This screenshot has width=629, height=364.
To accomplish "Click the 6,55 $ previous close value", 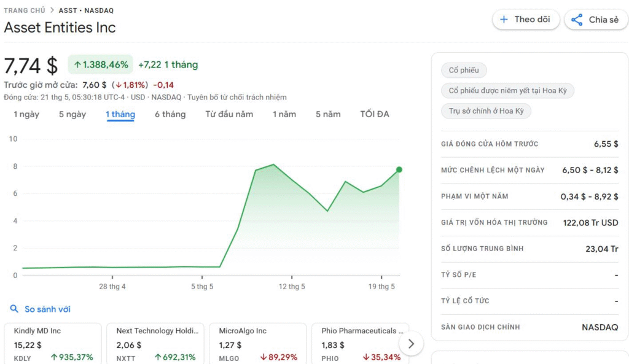I will 606,144.
